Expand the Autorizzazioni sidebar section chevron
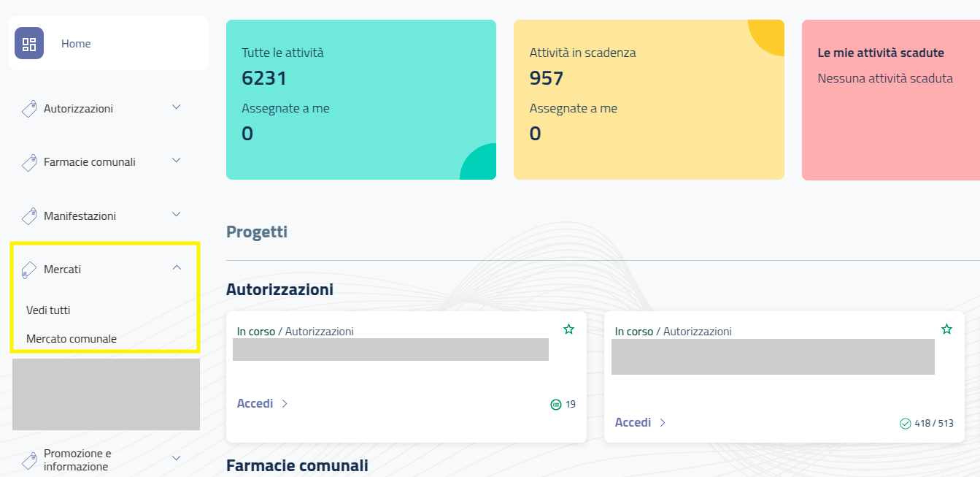The height and width of the screenshot is (477, 980). 176,107
